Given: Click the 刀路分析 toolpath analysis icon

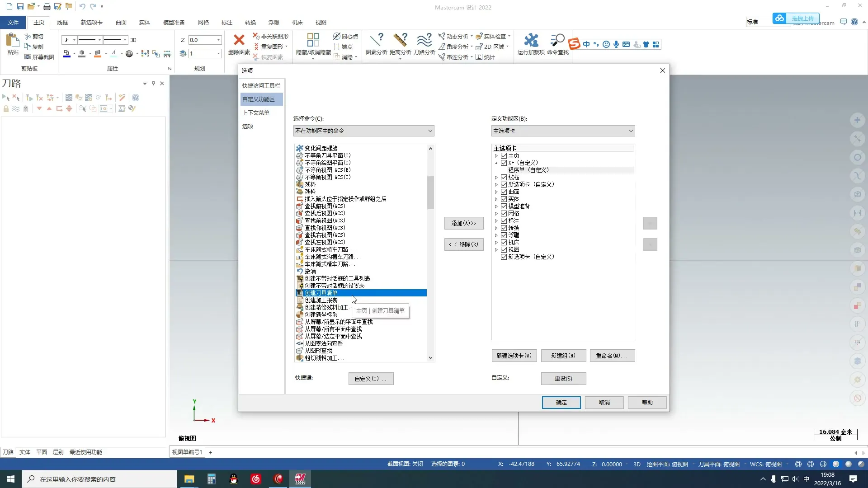Looking at the screenshot, I should click(x=424, y=44).
